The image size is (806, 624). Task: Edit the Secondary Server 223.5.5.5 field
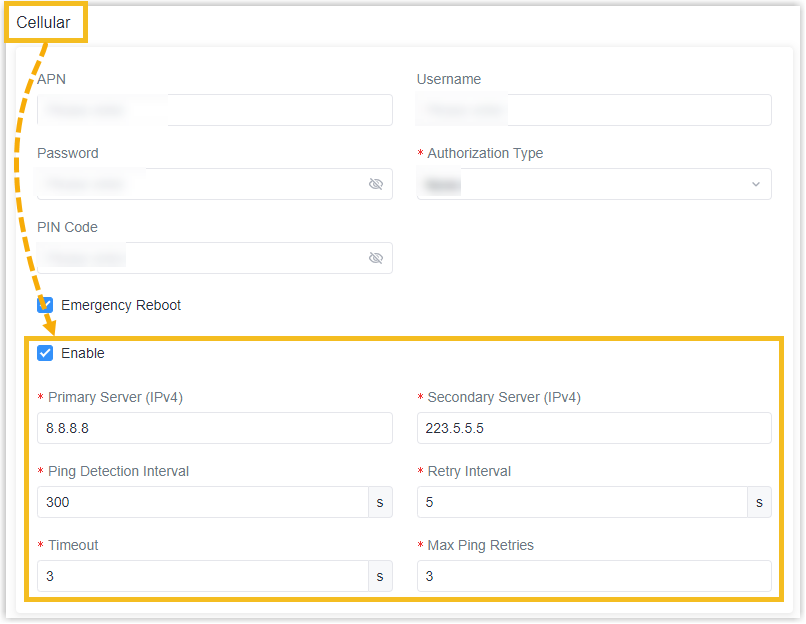(594, 428)
